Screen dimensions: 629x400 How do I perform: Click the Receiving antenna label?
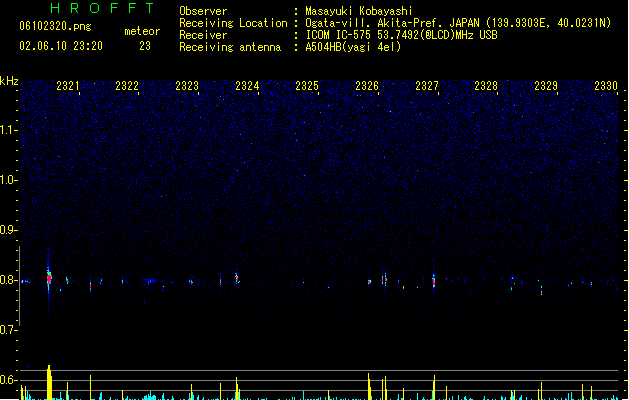pos(230,47)
